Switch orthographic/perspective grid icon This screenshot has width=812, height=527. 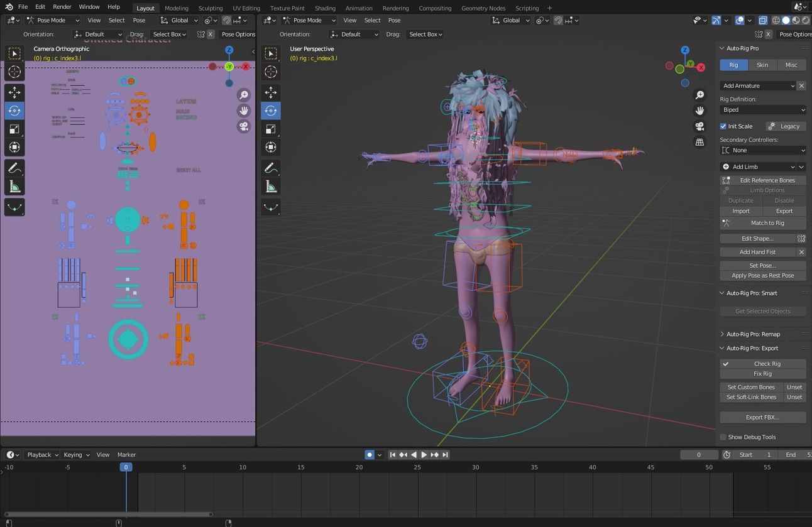(x=700, y=142)
